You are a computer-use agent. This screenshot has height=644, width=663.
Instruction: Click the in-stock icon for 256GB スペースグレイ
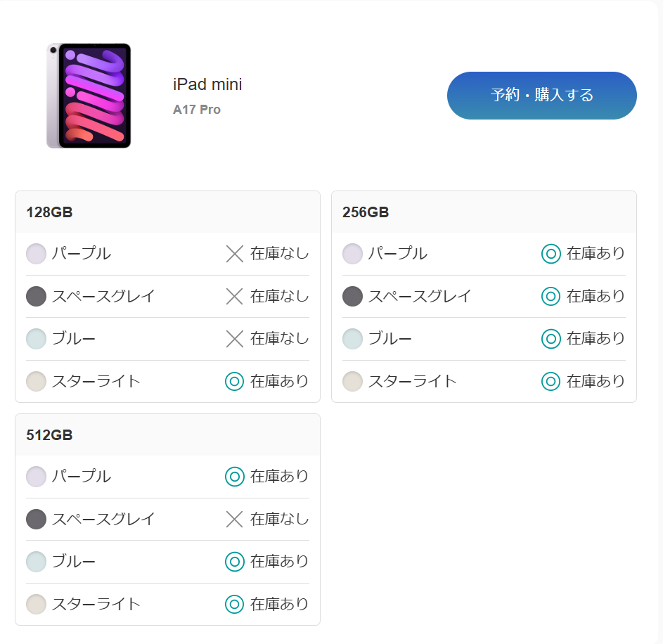click(x=551, y=296)
